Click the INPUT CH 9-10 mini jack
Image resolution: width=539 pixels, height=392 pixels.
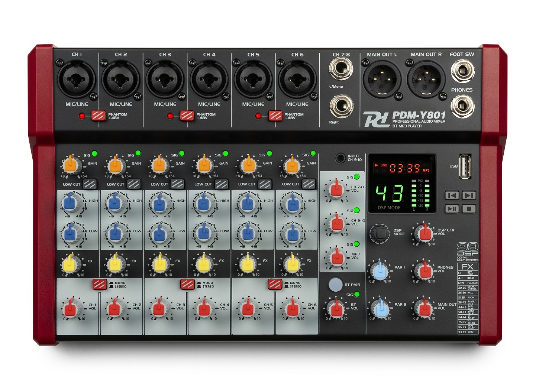340,159
